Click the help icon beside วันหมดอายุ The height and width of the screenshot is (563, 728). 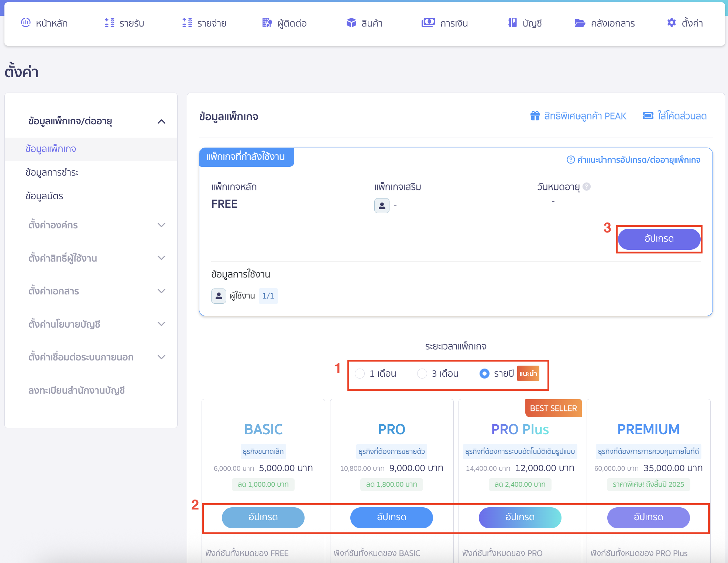[587, 187]
